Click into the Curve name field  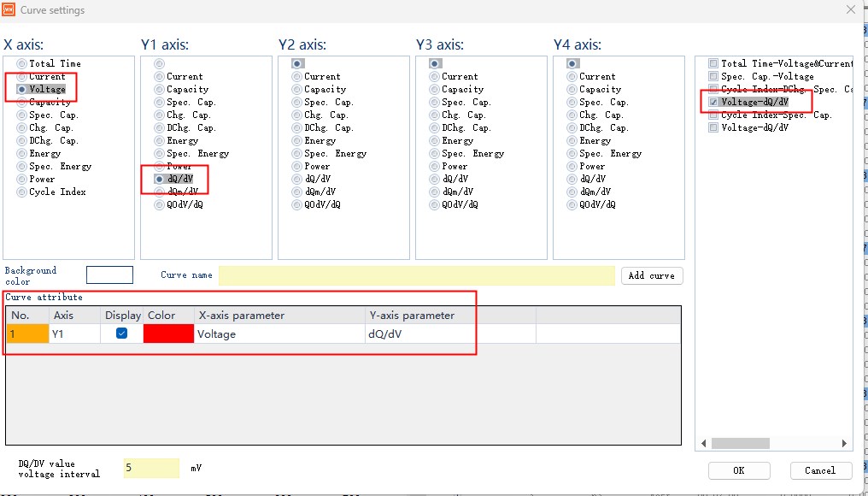point(416,275)
